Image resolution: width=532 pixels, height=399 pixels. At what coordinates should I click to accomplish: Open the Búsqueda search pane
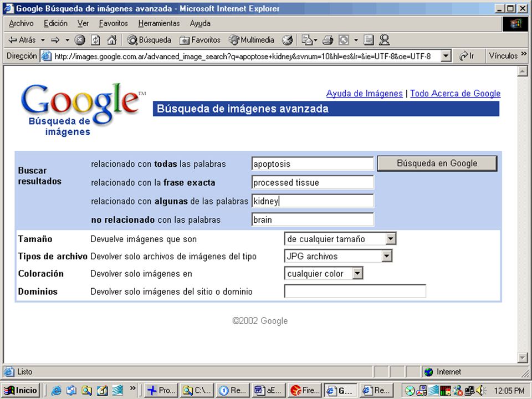point(149,40)
